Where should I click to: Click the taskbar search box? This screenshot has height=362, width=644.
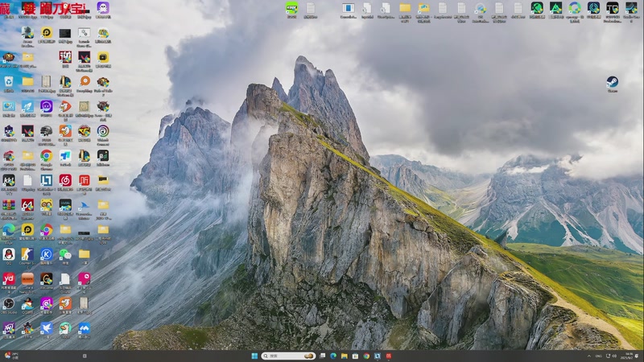click(x=288, y=356)
